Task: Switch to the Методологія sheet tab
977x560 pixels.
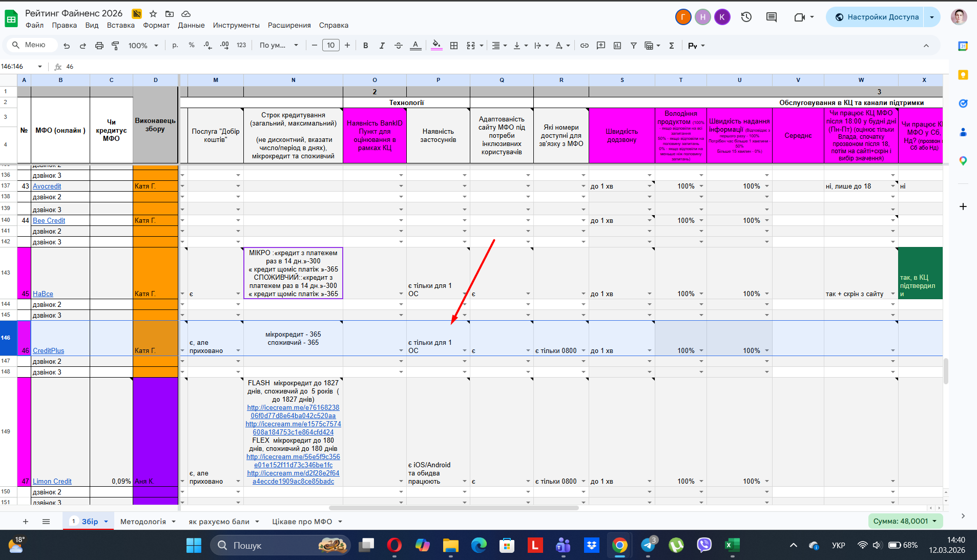Action: (143, 522)
